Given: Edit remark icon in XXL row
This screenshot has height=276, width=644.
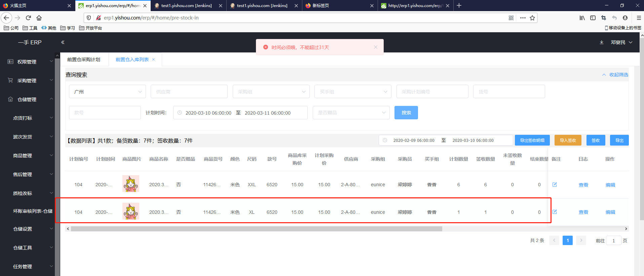Looking at the screenshot, I should pos(555,184).
